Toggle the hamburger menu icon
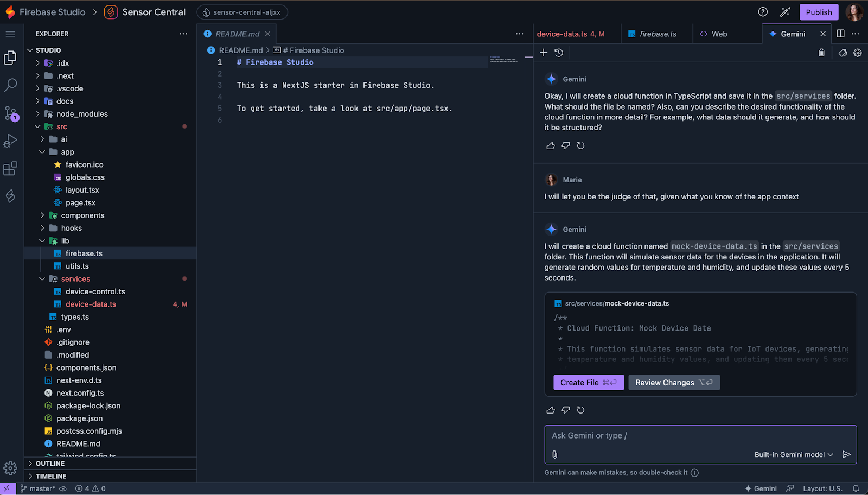Image resolution: width=868 pixels, height=495 pixels. coord(10,34)
